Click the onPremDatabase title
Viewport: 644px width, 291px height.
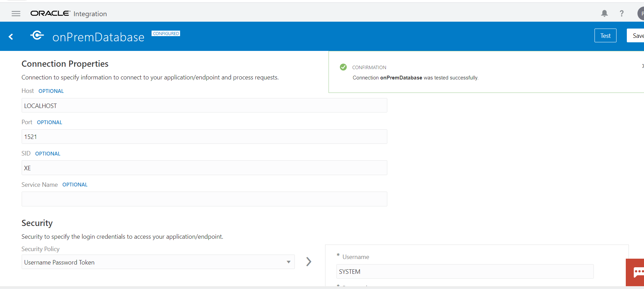[98, 37]
